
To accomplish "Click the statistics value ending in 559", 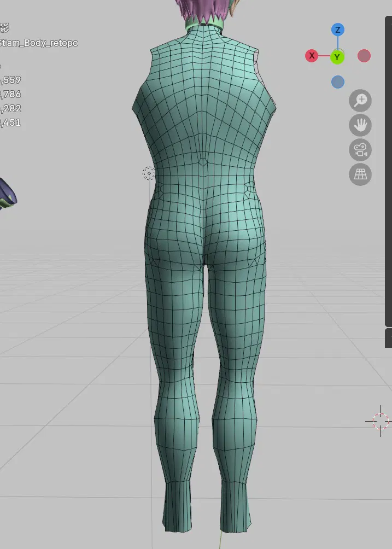I will click(11, 80).
